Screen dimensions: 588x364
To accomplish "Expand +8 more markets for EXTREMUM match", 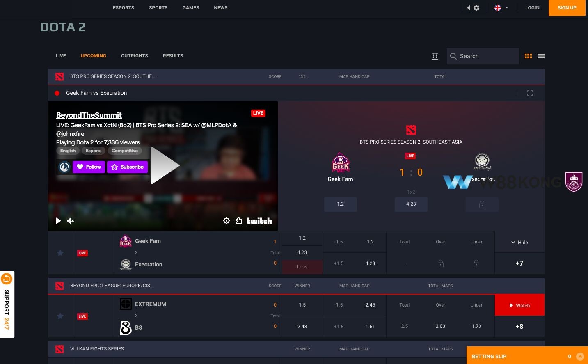I will coord(519,327).
